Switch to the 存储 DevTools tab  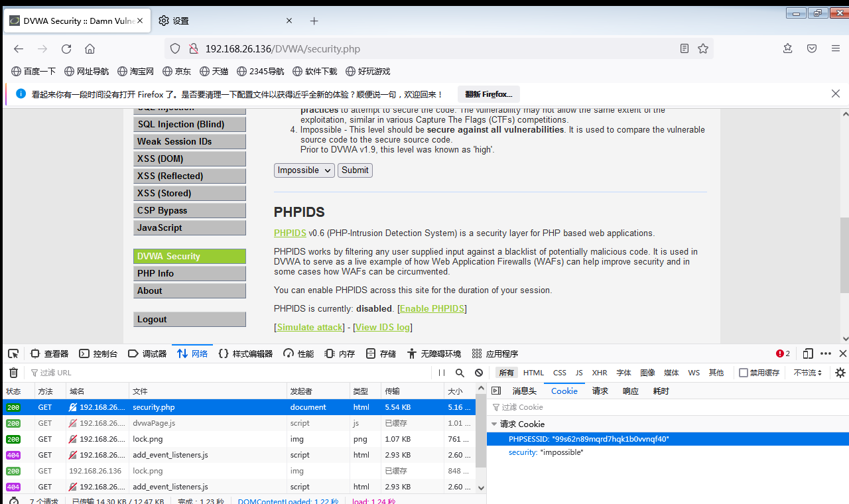(x=381, y=353)
